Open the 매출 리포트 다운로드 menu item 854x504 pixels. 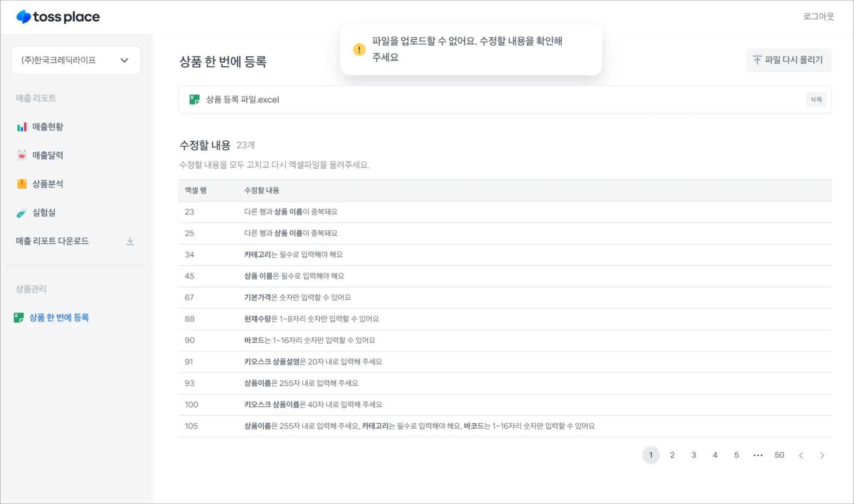(x=52, y=241)
